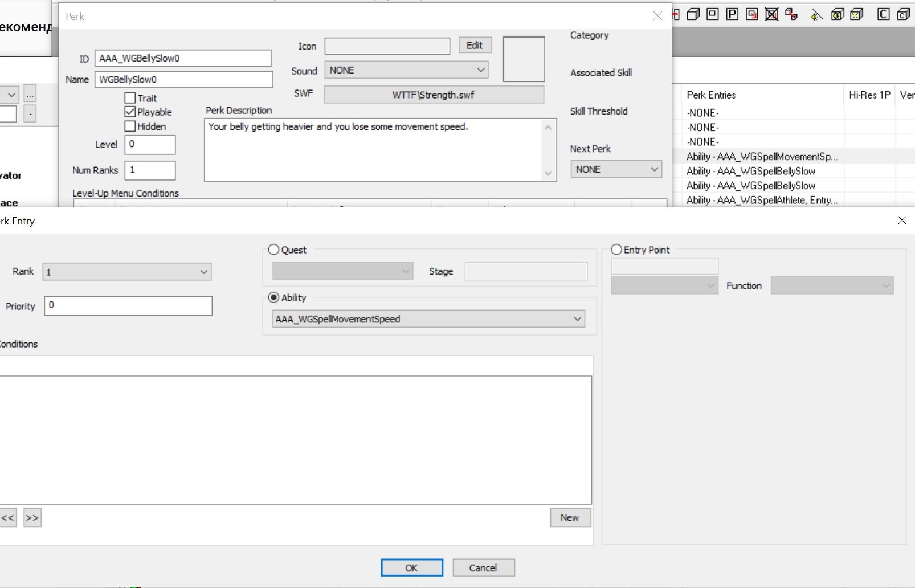915x588 pixels.
Task: Click the 3D cube with C icon
Action: coord(904,14)
